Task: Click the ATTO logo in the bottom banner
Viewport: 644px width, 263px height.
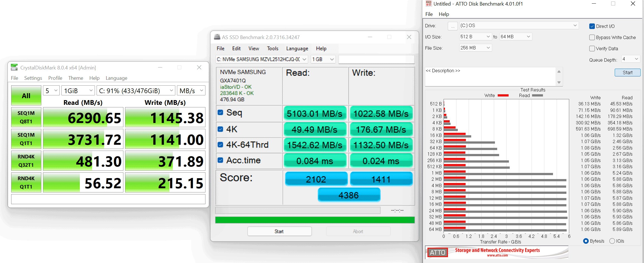Action: point(437,252)
